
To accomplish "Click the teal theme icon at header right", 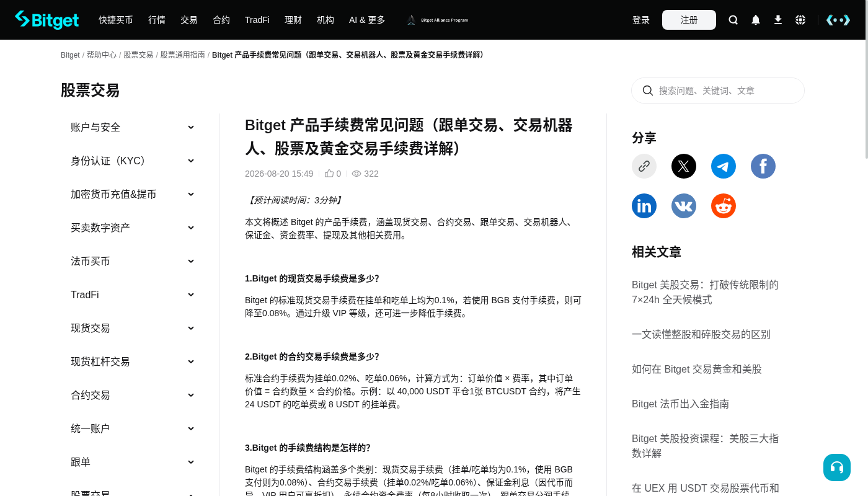I will (838, 20).
